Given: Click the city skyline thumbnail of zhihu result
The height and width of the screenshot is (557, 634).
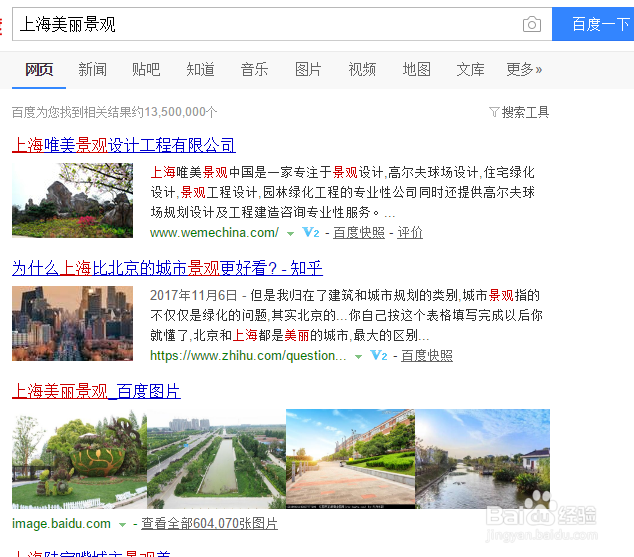Looking at the screenshot, I should tap(72, 323).
